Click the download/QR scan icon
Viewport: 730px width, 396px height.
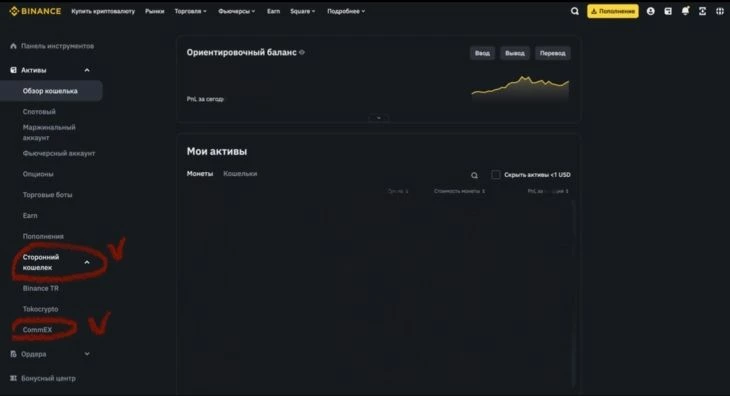[x=703, y=11]
